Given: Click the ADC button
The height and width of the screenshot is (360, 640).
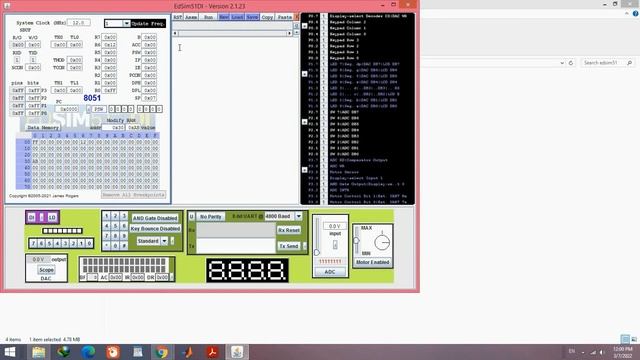Looking at the screenshot, I should [x=330, y=272].
